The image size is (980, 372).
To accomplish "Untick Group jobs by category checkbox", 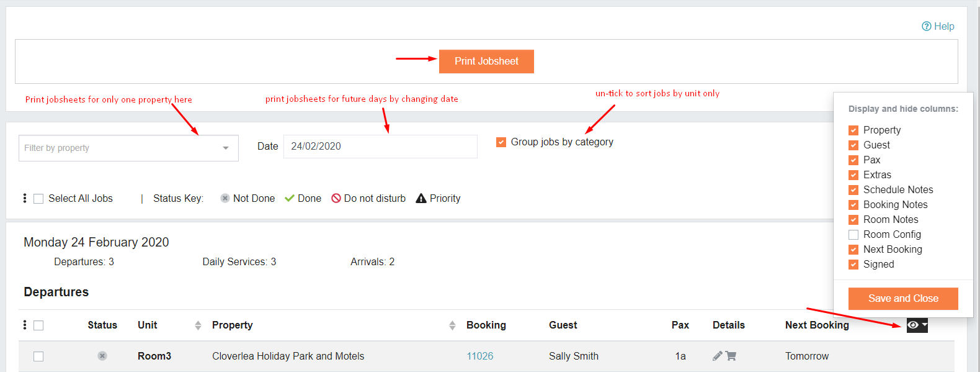I will point(501,142).
